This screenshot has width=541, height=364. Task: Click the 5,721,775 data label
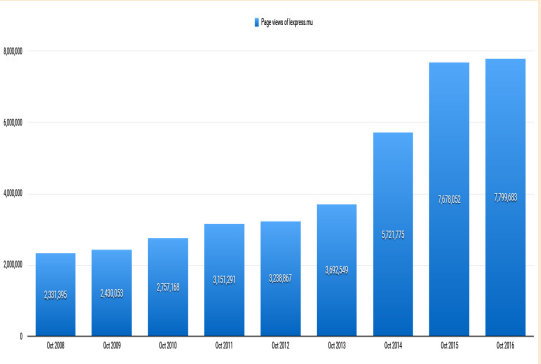point(393,235)
